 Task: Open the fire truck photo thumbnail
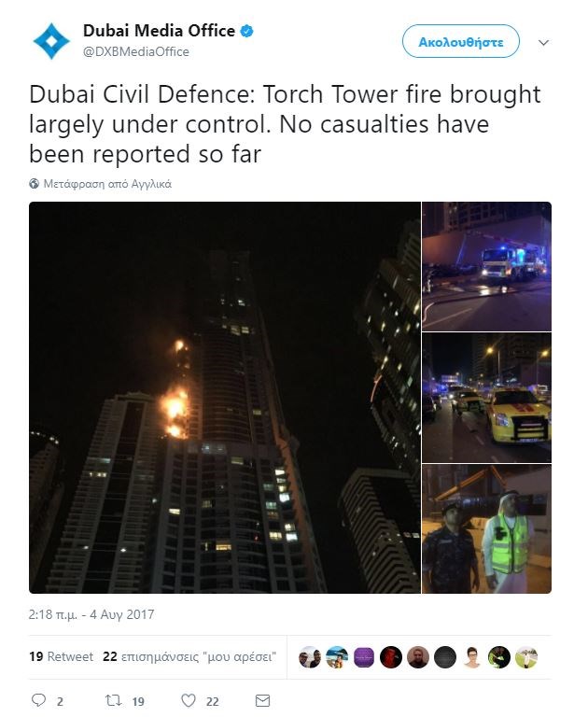click(486, 266)
